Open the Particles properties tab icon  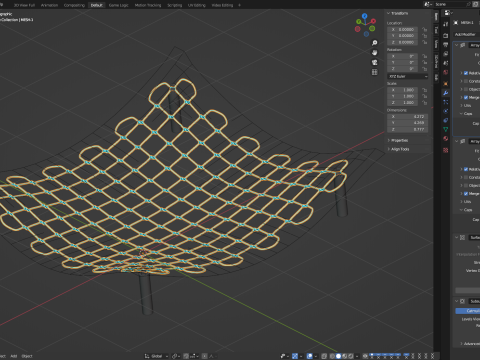pyautogui.click(x=446, y=102)
